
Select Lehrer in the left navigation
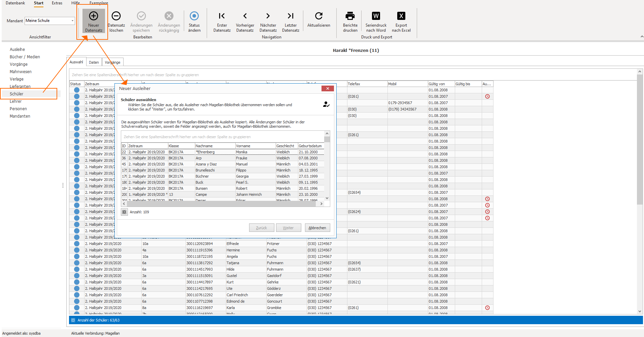click(15, 101)
